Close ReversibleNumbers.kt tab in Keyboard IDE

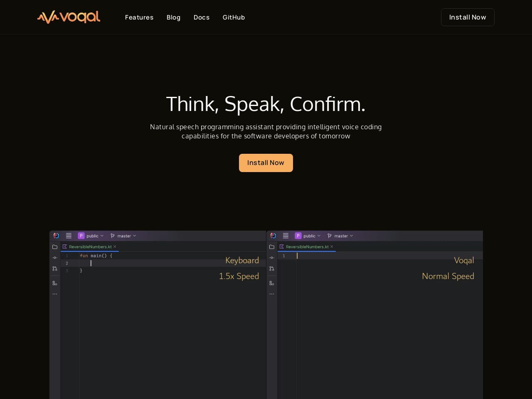click(x=115, y=247)
